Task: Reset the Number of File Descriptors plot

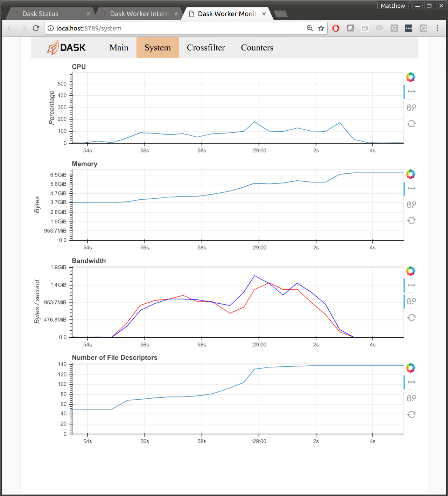Action: pos(412,414)
